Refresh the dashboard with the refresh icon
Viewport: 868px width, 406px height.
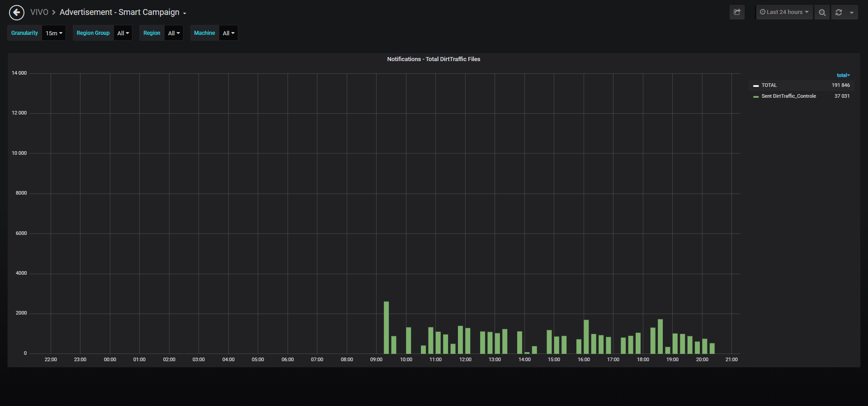coord(839,12)
